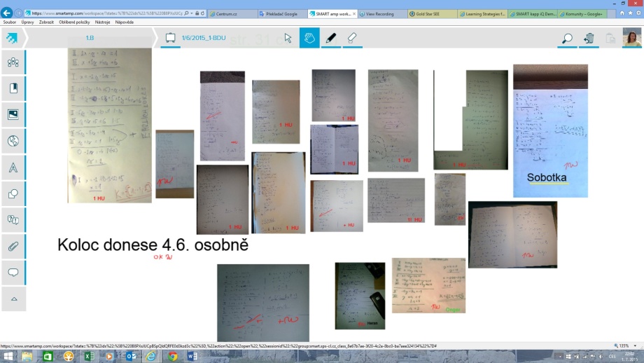The image size is (644, 363).
Task: Click the workspace board icon in breadcrumb
Action: point(170,38)
